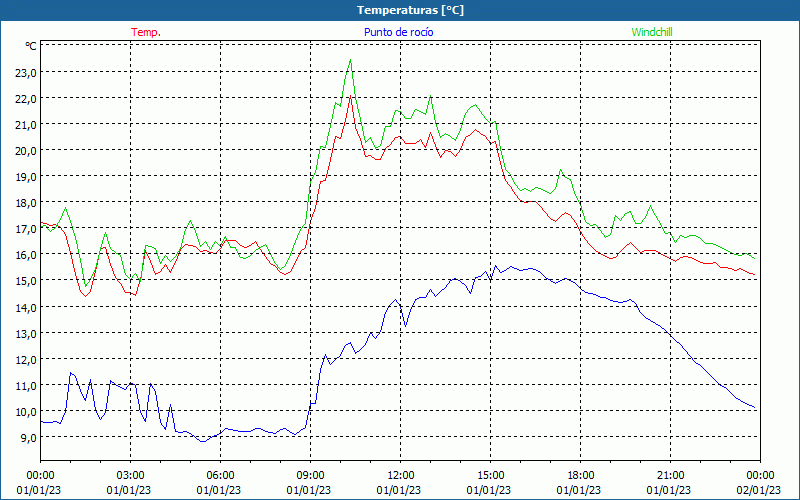Click the '15:00' time label
Image resolution: width=800 pixels, height=500 pixels.
point(490,476)
